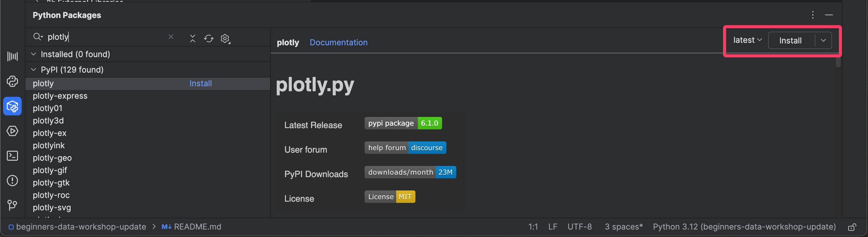This screenshot has height=237, width=868.
Task: Click the Install button in the package header
Action: pos(791,41)
